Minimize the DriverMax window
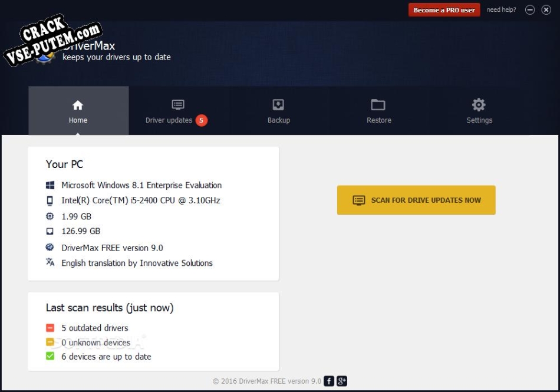Image resolution: width=560 pixels, height=392 pixels. point(530,10)
